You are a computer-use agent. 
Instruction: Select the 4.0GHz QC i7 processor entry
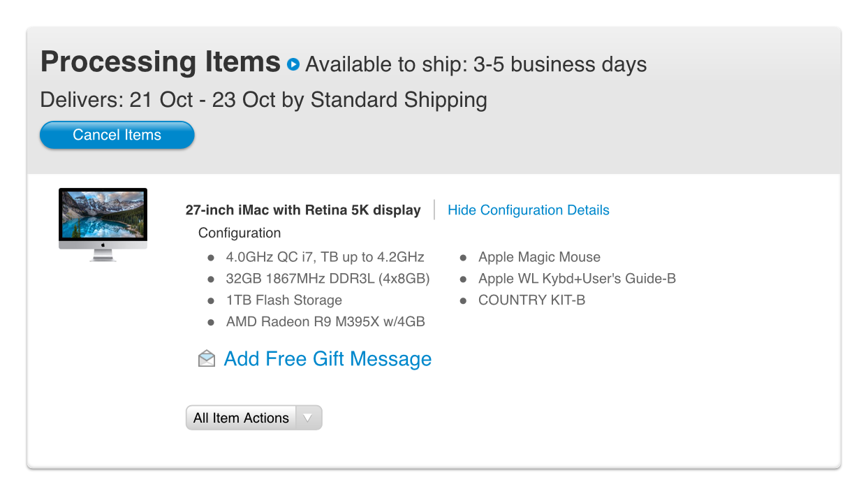coord(325,257)
